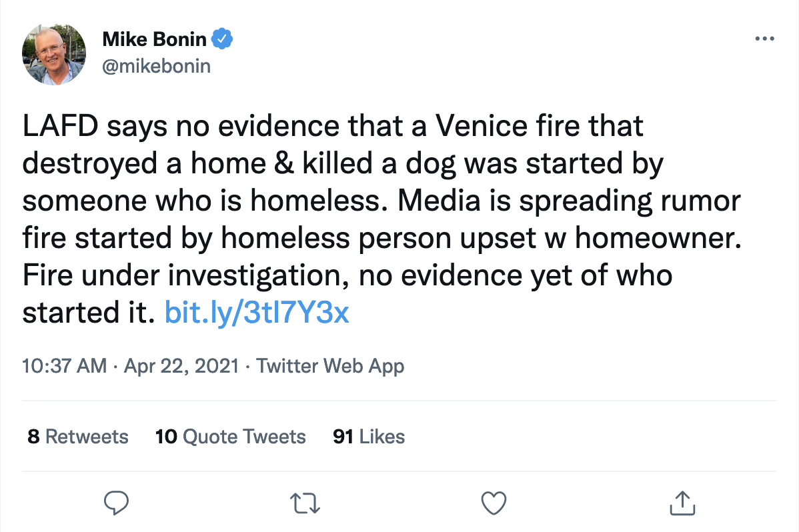
Task: Show who gave the 91 Likes
Action: 369,437
